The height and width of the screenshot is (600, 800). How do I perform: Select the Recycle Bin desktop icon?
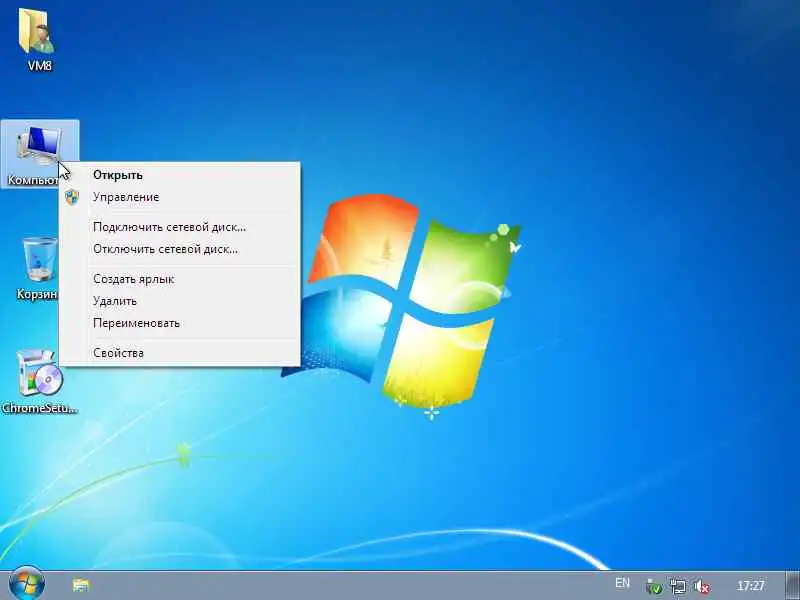pos(40,260)
